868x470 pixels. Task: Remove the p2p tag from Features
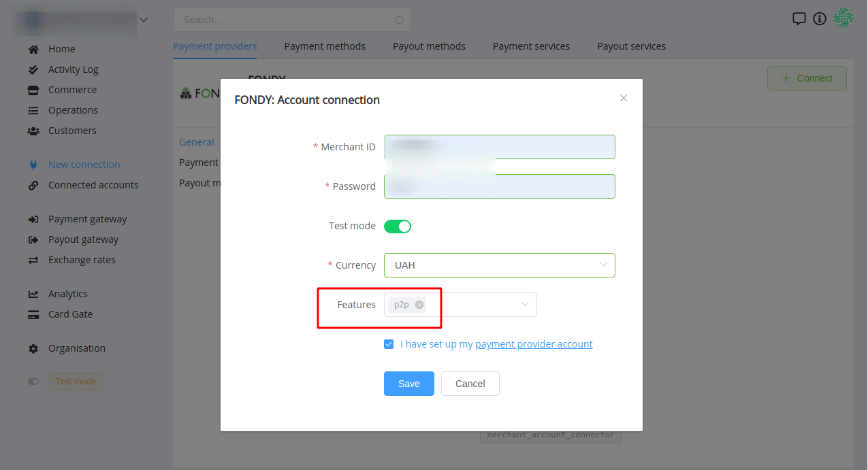[419, 305]
